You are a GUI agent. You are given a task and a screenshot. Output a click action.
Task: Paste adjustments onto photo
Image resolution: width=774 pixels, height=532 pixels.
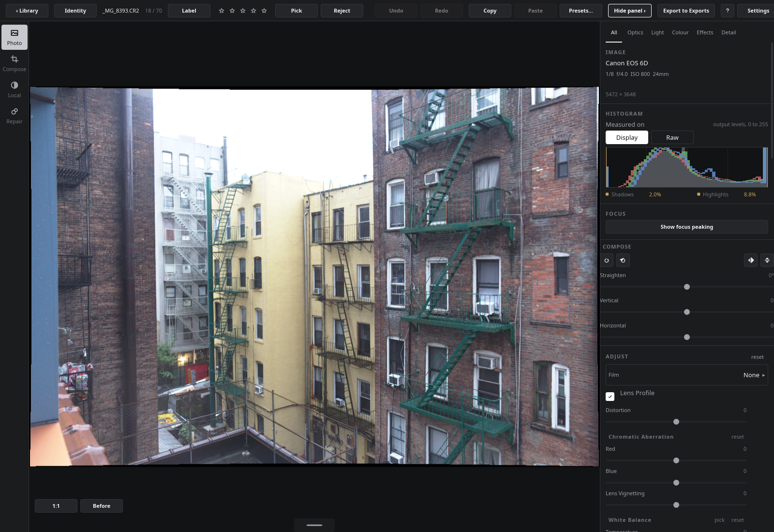pyautogui.click(x=536, y=11)
